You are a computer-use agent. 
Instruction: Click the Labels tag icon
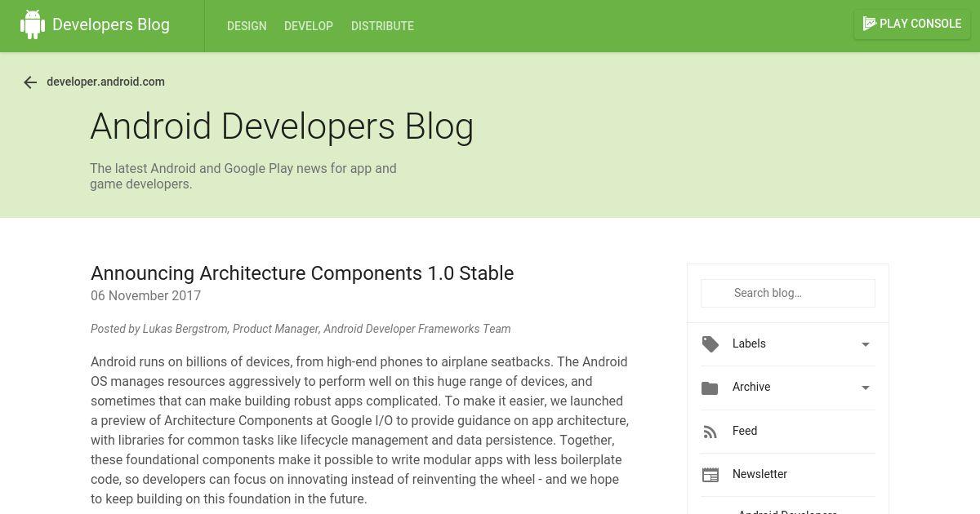coord(710,344)
